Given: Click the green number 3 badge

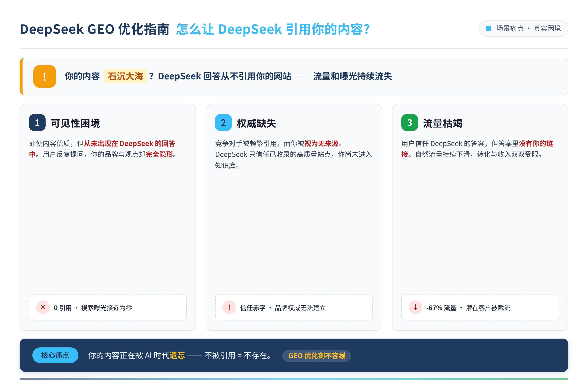Looking at the screenshot, I should coord(409,122).
